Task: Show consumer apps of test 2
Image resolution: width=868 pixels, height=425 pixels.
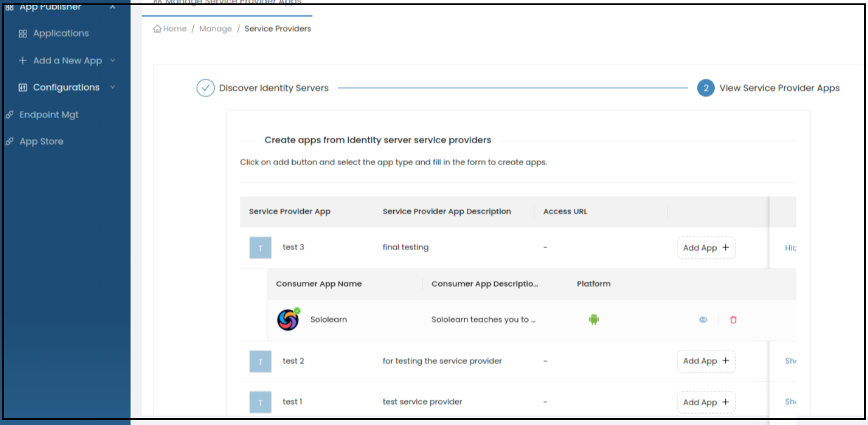Action: [790, 361]
